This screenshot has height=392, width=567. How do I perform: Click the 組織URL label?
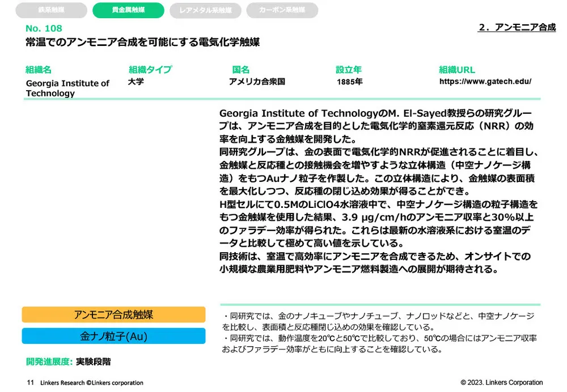(x=457, y=70)
